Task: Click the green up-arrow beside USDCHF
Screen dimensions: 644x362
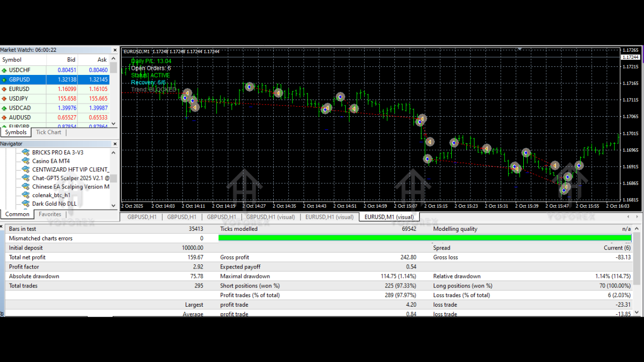Action: click(x=4, y=70)
